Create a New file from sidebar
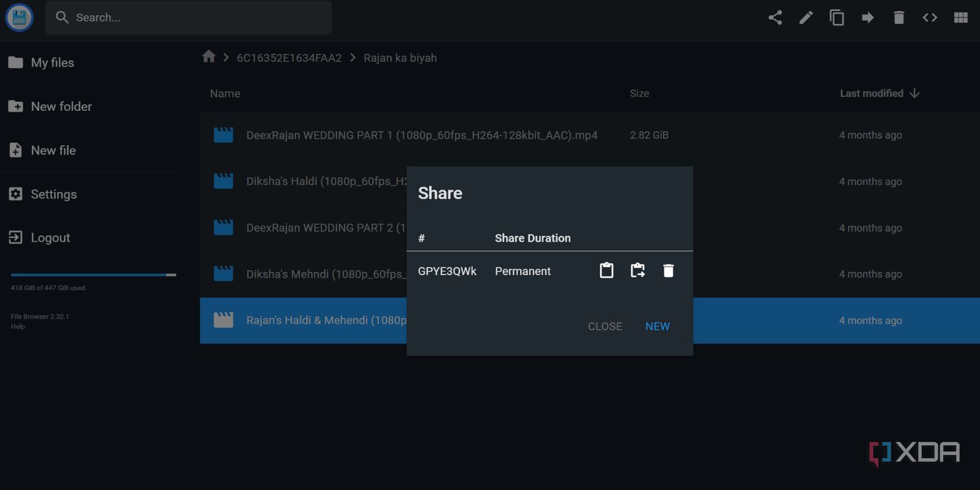Screen dimensions: 980x490 42,150
